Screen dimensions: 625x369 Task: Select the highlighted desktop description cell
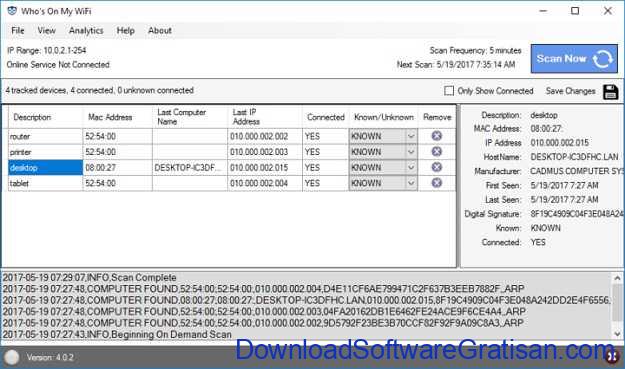(45, 167)
